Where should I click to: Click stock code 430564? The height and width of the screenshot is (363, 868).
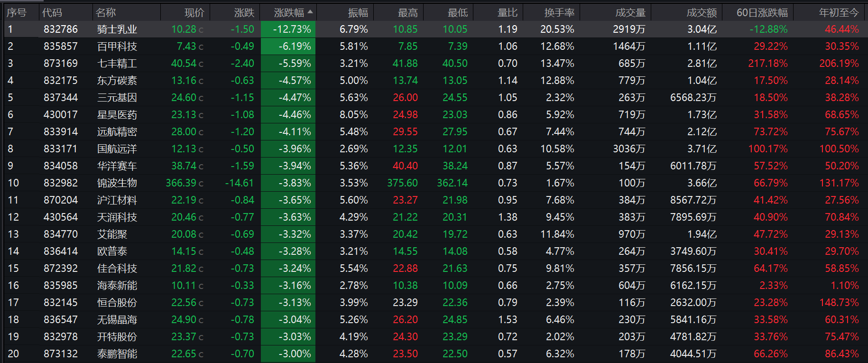61,217
